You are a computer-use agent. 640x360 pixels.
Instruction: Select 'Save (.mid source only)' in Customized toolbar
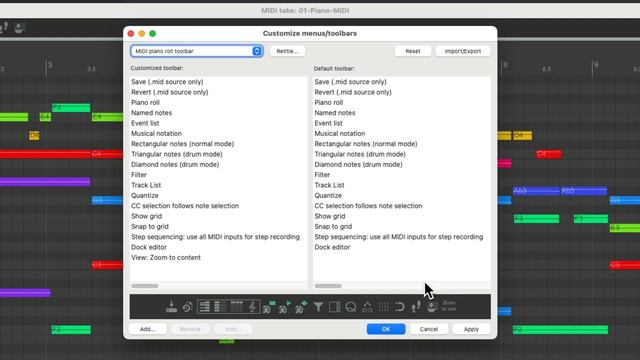click(x=167, y=82)
